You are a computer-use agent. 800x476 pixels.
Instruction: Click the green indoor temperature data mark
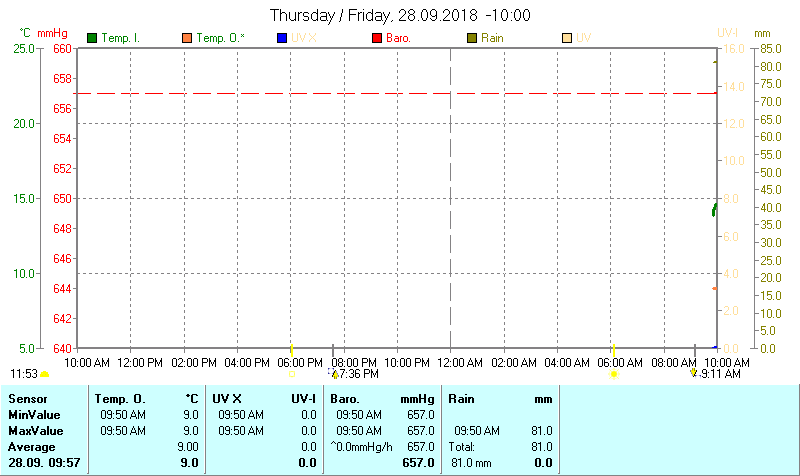pyautogui.click(x=714, y=210)
